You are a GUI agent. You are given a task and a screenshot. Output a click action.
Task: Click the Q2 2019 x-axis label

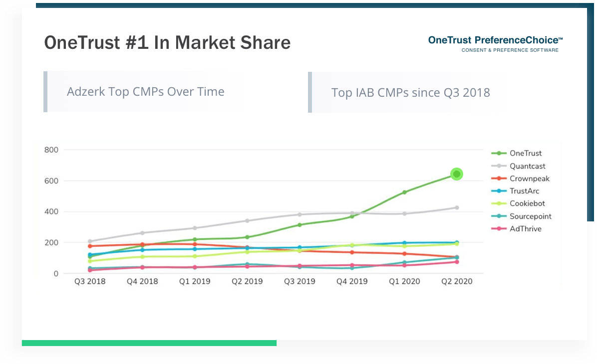[x=247, y=281]
